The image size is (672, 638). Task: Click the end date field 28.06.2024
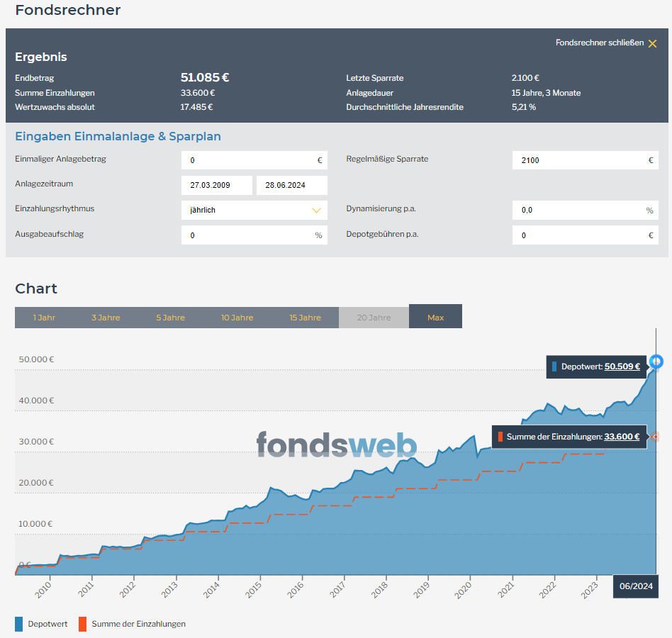pyautogui.click(x=291, y=186)
